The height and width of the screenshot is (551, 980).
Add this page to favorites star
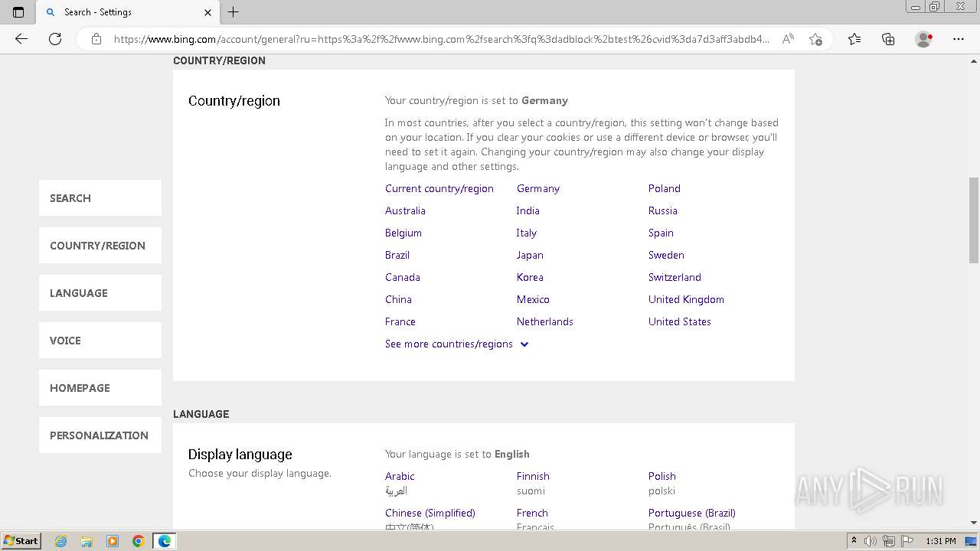coord(815,39)
